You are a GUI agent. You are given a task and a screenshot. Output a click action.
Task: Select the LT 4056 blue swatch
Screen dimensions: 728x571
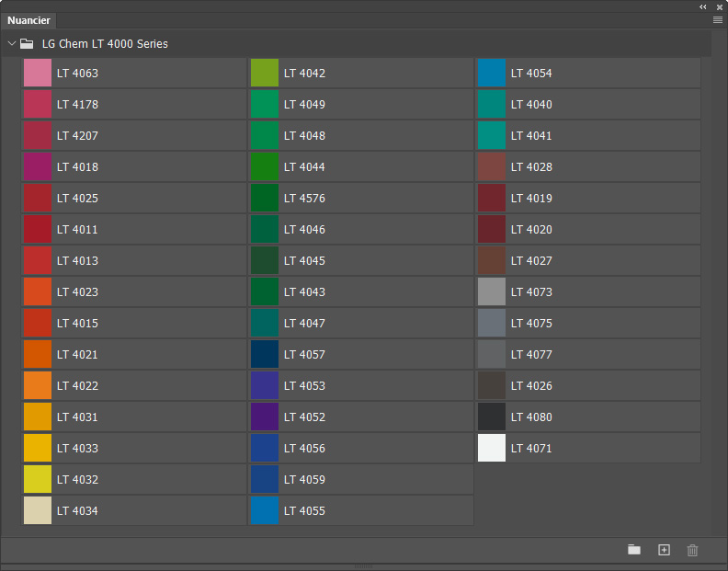click(x=265, y=448)
